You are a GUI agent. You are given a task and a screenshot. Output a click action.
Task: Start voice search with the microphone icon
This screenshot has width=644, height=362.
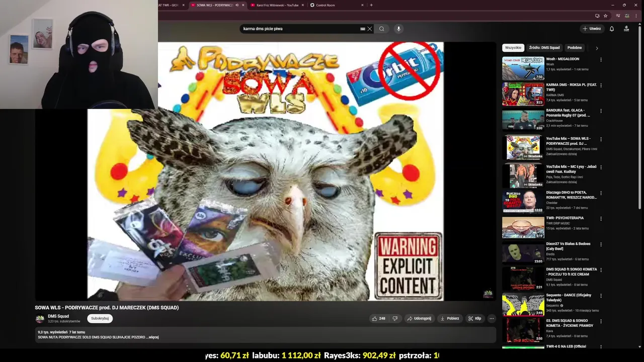[398, 29]
